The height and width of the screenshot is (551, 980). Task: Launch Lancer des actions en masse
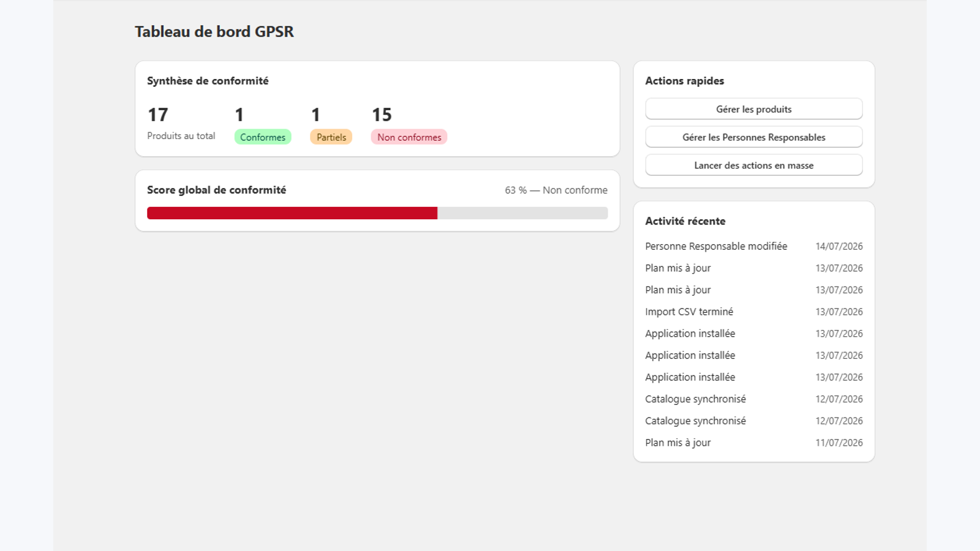pyautogui.click(x=753, y=165)
